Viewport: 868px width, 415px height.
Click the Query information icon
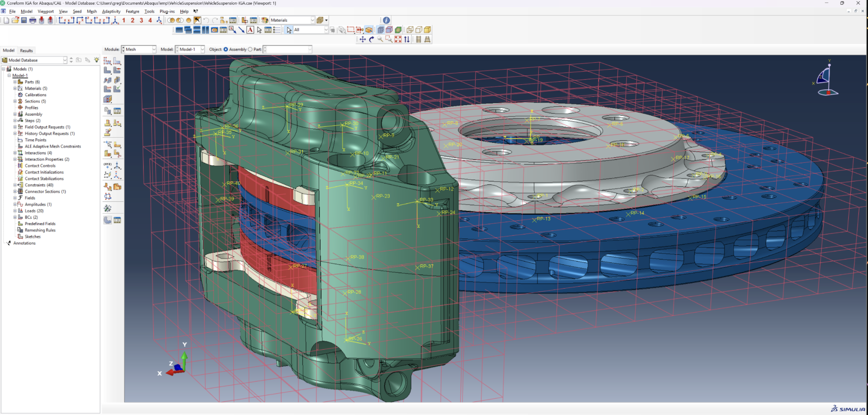386,20
